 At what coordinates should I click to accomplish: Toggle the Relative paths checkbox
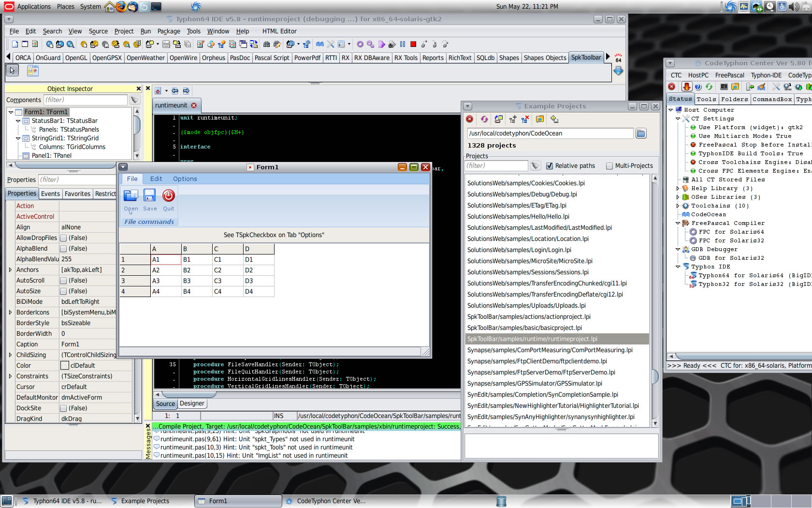pyautogui.click(x=550, y=166)
